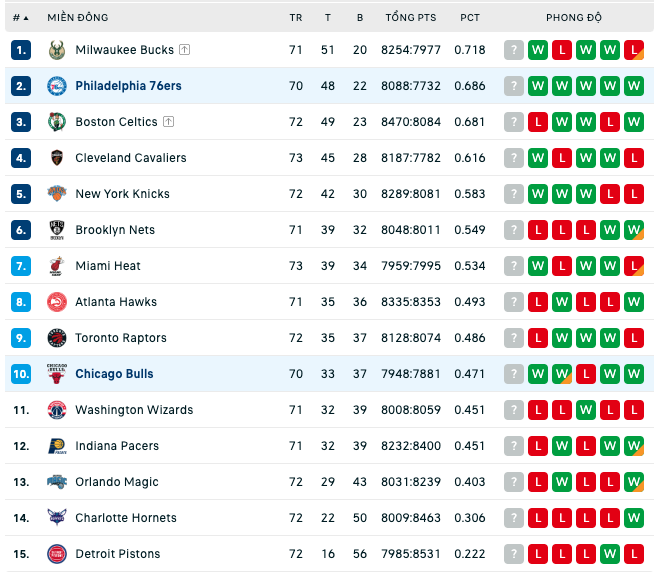Click the gray ? upcoming-match box for Brooklyn Nets
The width and height of the screenshot is (659, 577).
(514, 230)
